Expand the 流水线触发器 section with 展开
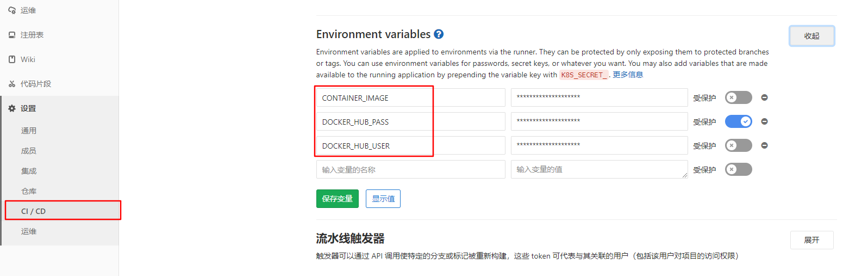 [811, 240]
